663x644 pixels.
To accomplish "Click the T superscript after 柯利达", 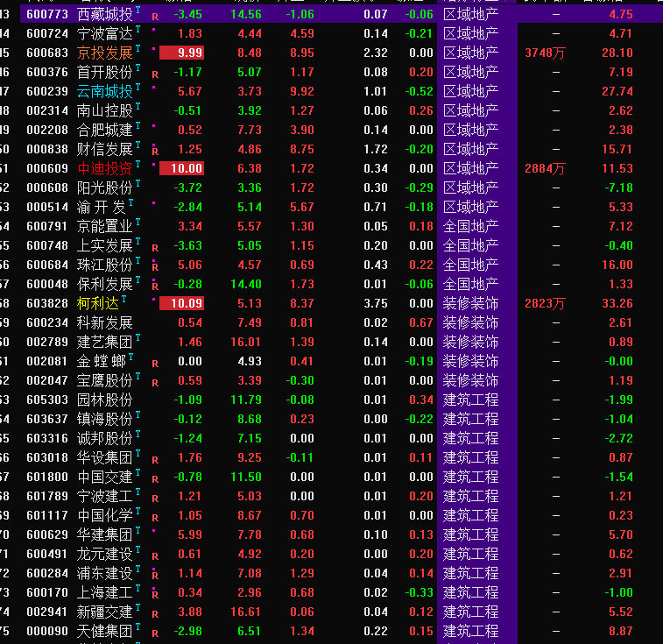I will point(123,299).
